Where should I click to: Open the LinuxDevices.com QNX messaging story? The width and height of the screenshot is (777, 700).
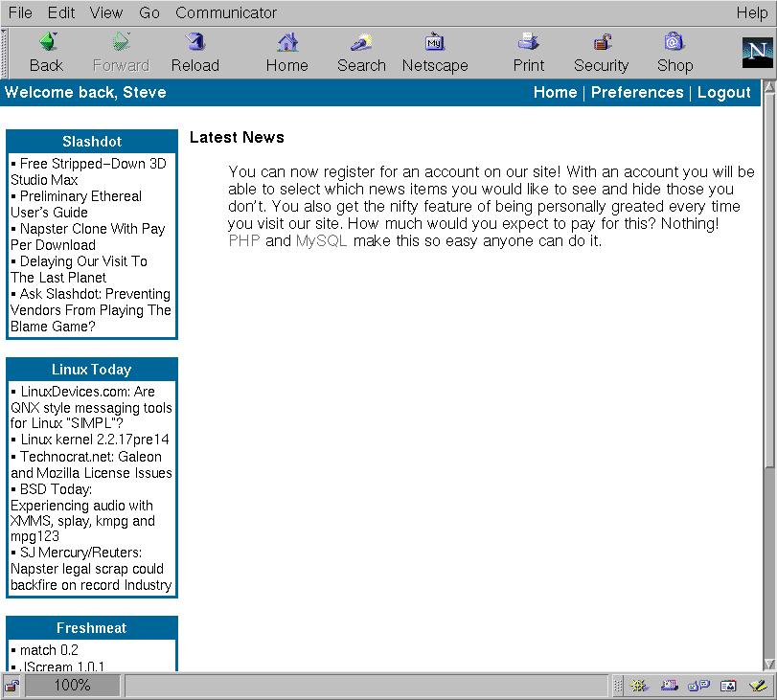pos(91,407)
